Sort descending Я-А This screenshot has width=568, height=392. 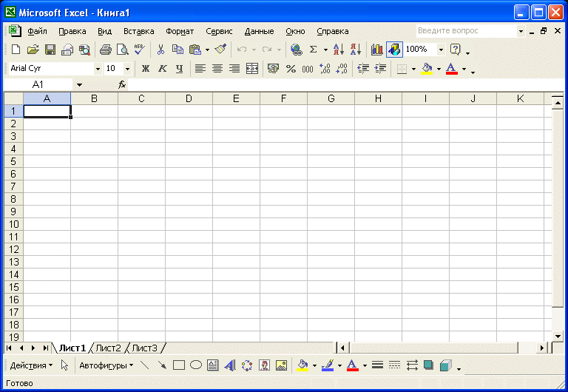coord(356,50)
